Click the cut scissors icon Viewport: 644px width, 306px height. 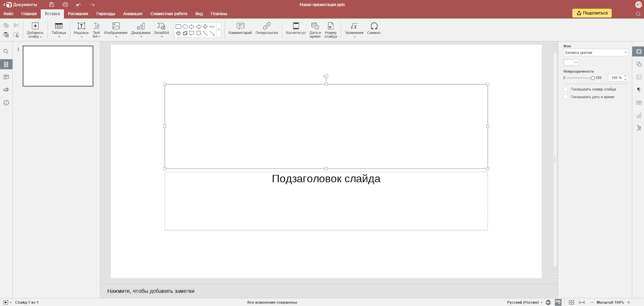(x=16, y=25)
